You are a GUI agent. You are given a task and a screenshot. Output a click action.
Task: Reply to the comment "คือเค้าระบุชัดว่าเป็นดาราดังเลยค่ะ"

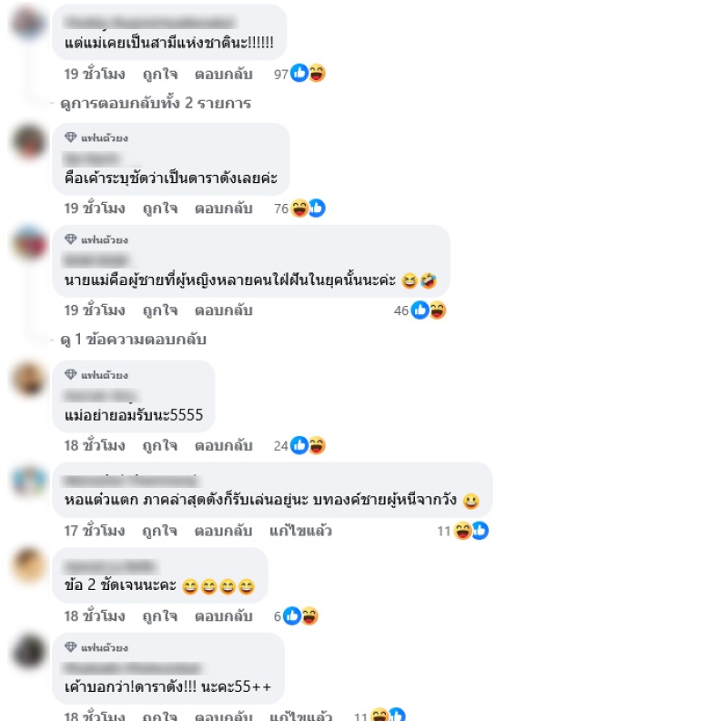pos(223,208)
